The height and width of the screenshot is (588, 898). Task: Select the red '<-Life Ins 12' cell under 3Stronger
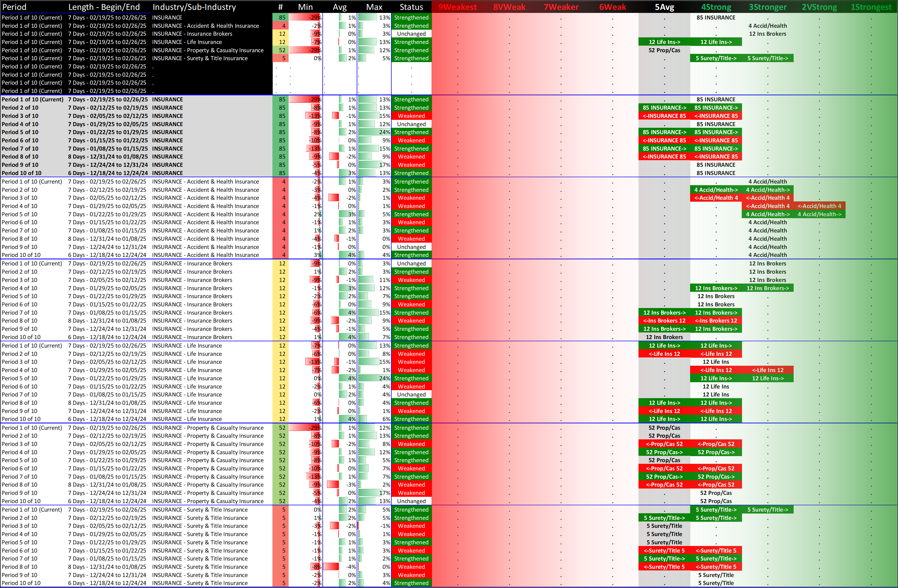coord(768,370)
